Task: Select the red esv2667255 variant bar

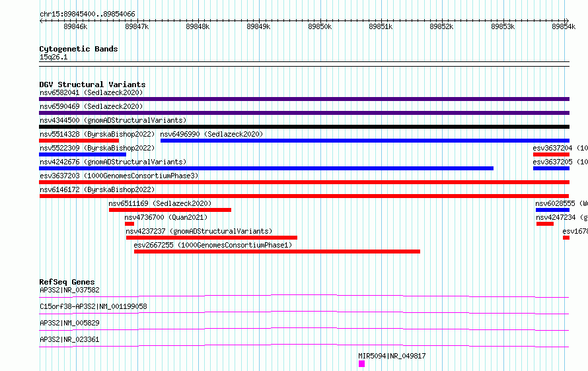Action: pos(277,252)
